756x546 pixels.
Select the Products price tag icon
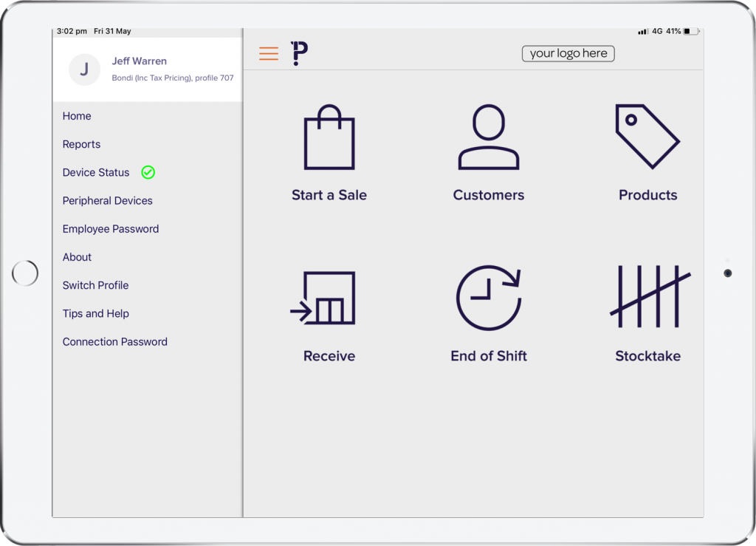click(647, 137)
